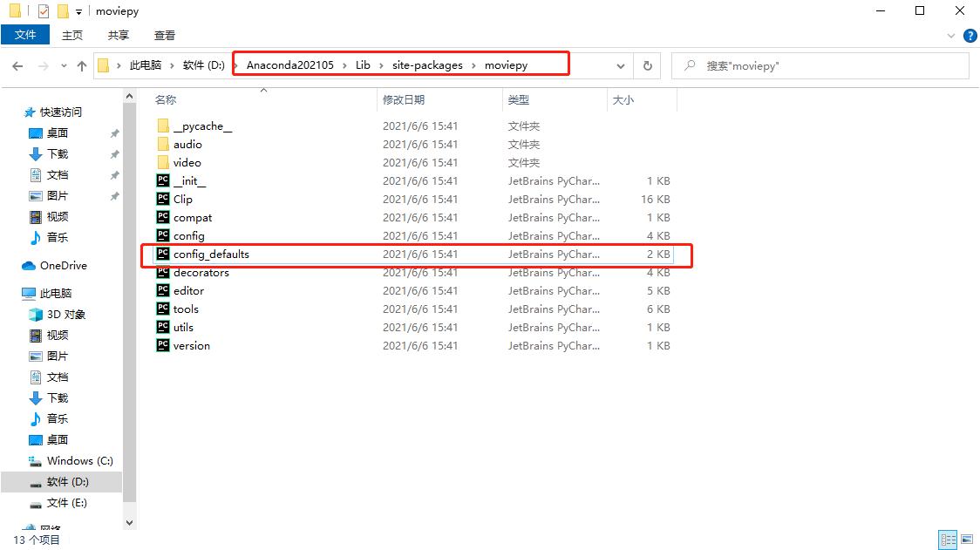This screenshot has width=980, height=550.
Task: Open the PyCharm file icon for Clip
Action: tap(162, 199)
